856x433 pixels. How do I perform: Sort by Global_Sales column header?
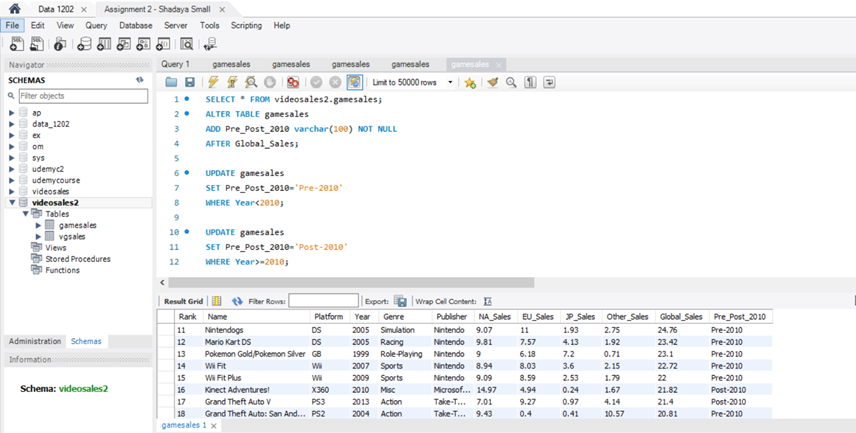pos(681,317)
